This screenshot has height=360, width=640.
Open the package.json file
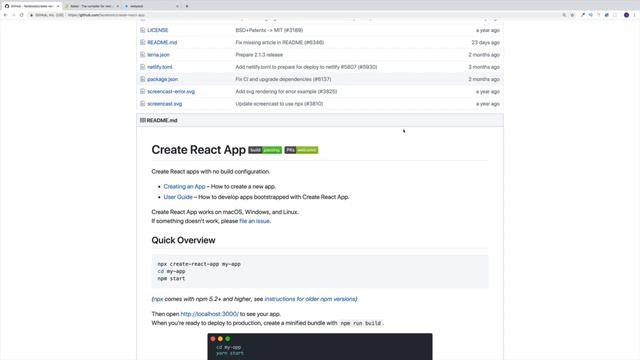[162, 79]
